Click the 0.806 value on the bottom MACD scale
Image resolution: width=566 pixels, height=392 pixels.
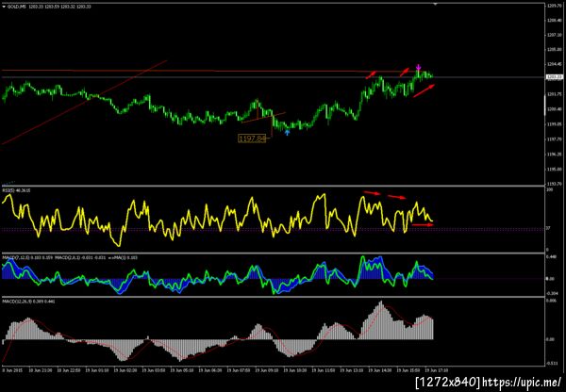point(551,300)
